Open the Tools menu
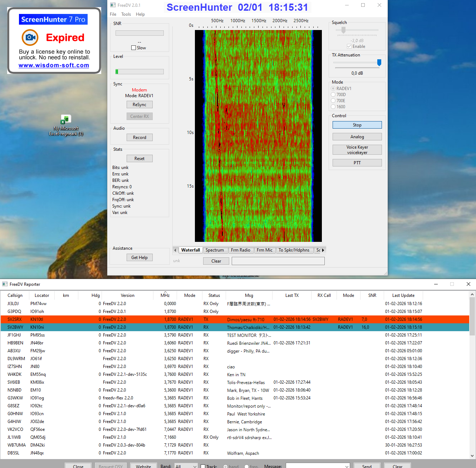The height and width of the screenshot is (468, 476). [126, 14]
